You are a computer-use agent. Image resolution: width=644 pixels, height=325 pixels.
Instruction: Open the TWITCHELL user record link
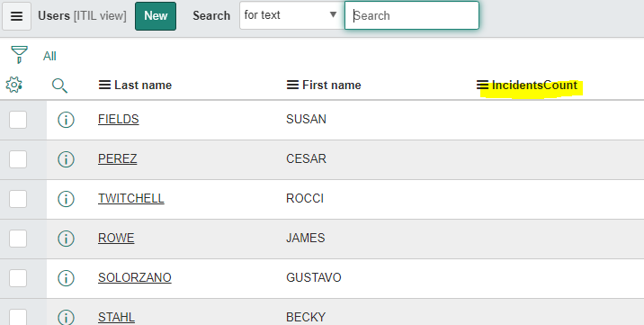click(x=131, y=198)
